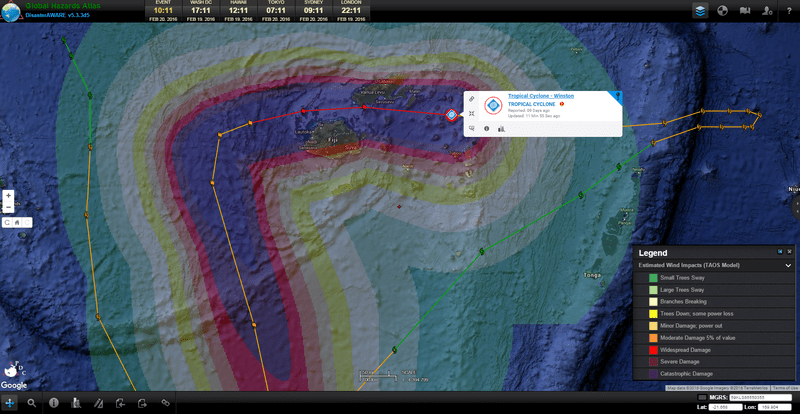Screen dimensions: 800x414
Task: Click the globe hazards icon in header
Action: (x=722, y=10)
